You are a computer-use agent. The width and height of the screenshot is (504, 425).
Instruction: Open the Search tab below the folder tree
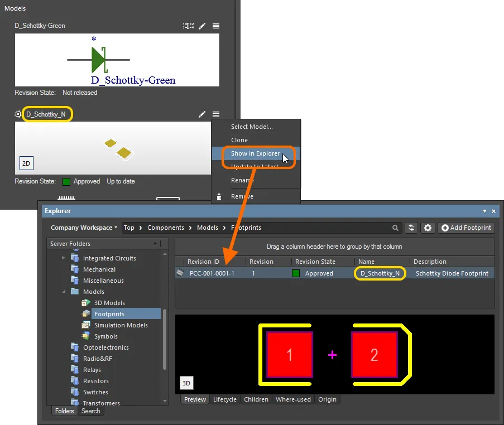90,411
